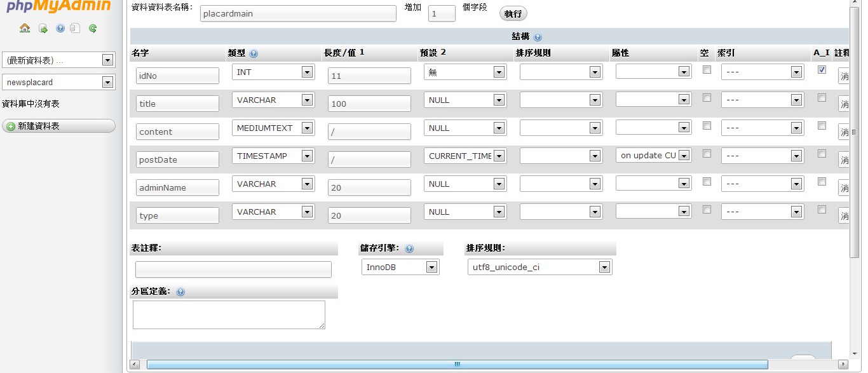Open the VARCHAR type dropdown for adminName
Viewport: 868px width, 373px height.
coord(273,184)
